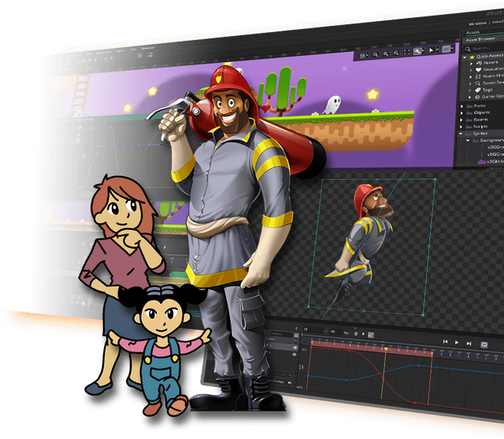Click the zoom in magnifier icon
Image resolution: width=504 pixels, height=439 pixels.
click(396, 53)
